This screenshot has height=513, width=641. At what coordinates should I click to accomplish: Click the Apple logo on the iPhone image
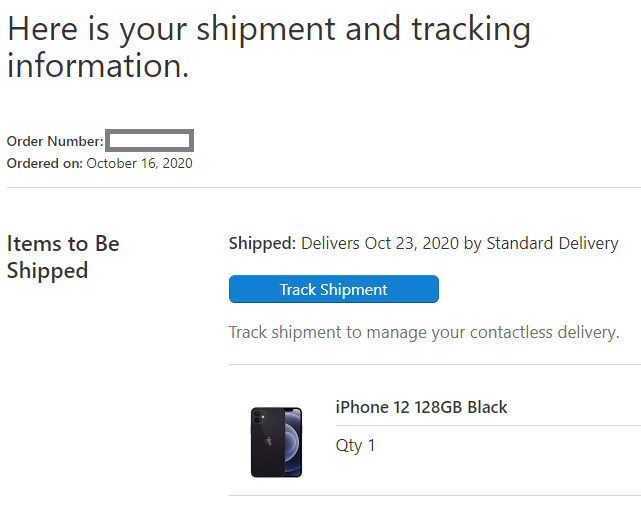click(x=269, y=441)
